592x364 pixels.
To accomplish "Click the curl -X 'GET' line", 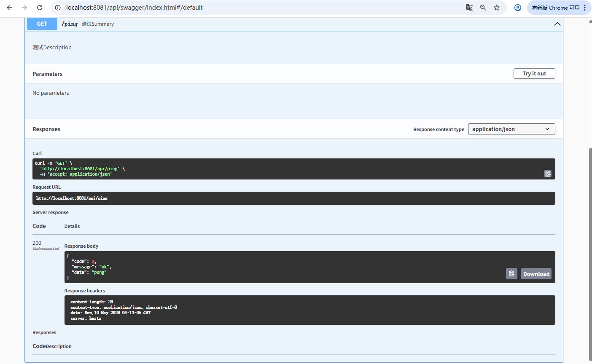I will (x=54, y=163).
